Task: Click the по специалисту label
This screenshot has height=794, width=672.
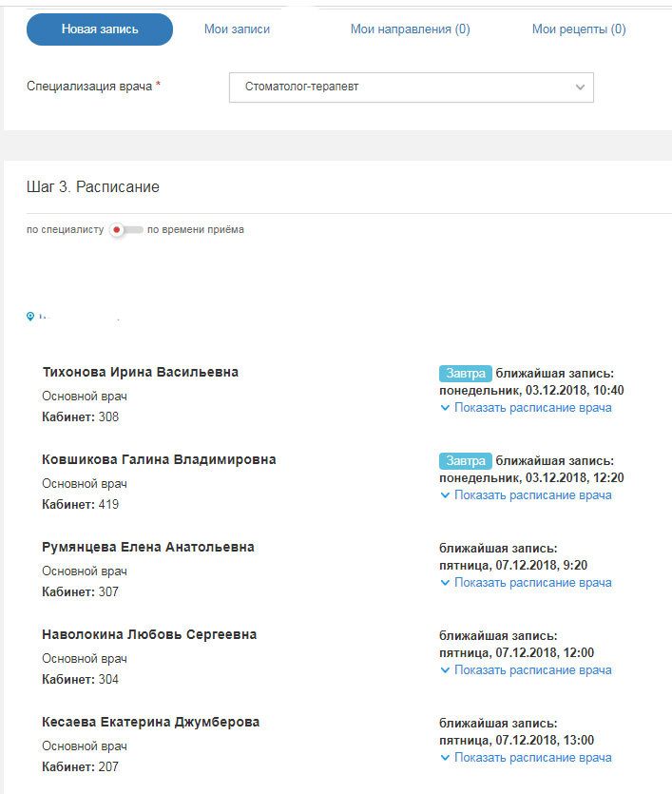Action: click(65, 230)
